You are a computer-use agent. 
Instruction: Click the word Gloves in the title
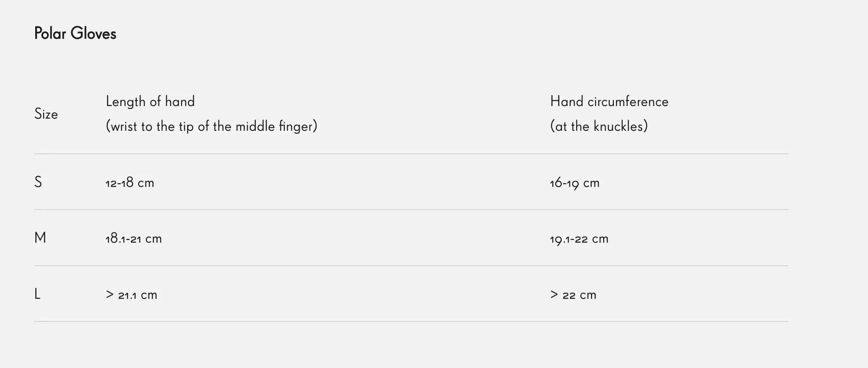tap(93, 34)
